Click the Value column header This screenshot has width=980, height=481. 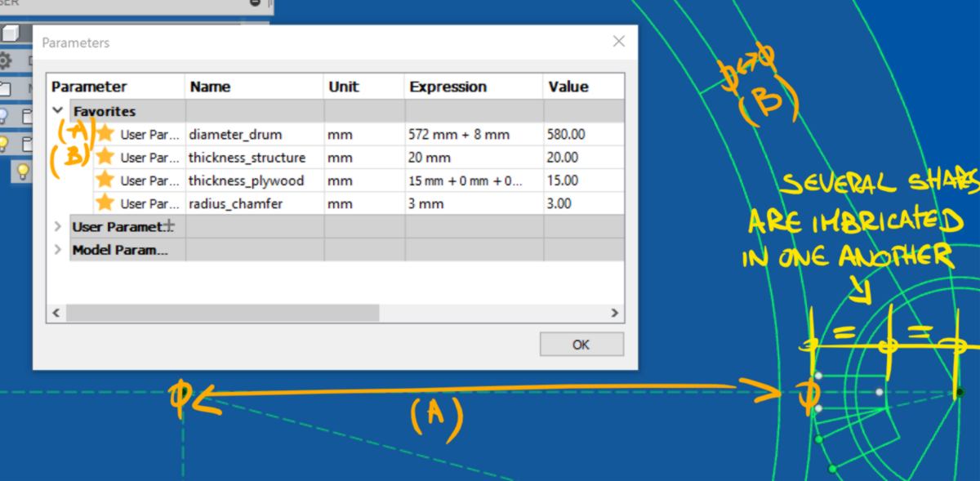coord(584,87)
